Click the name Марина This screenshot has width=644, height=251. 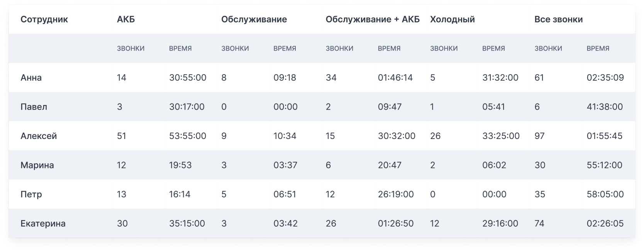[37, 165]
